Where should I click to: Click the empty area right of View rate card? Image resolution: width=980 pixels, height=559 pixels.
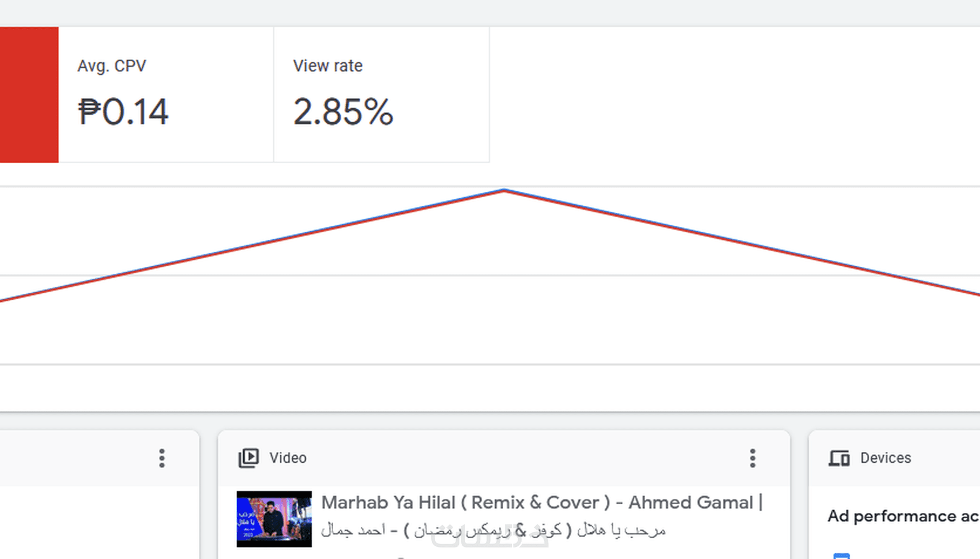coord(732,95)
